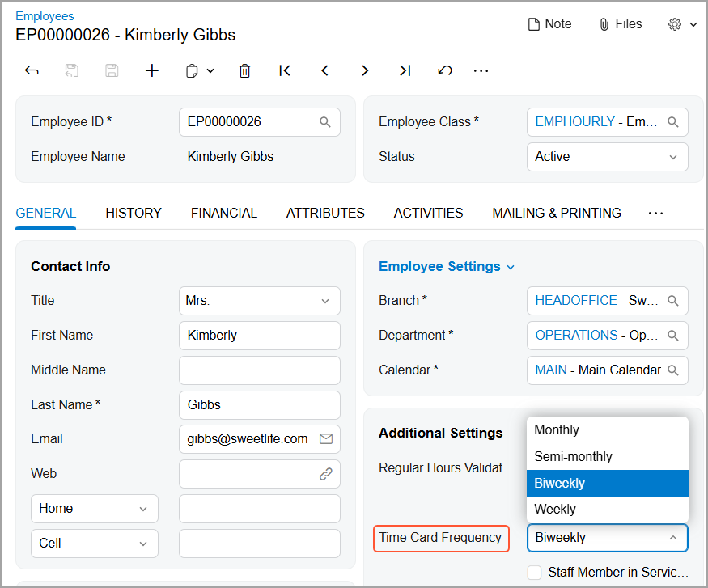Add a new employee record with the plus icon
Screen dimensions: 708x588
click(152, 70)
